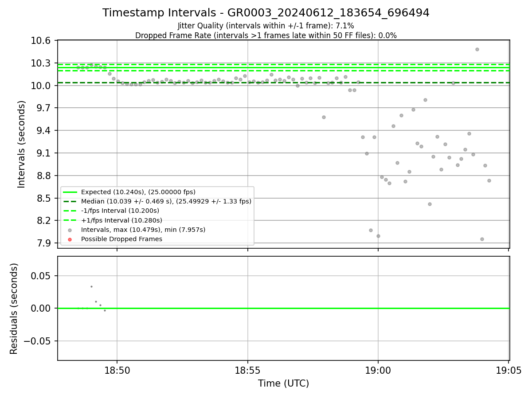This screenshot has width=532, height=399.
Task: Click the 'Residuals (seconds)' y-axis label
Action: pyautogui.click(x=14, y=309)
